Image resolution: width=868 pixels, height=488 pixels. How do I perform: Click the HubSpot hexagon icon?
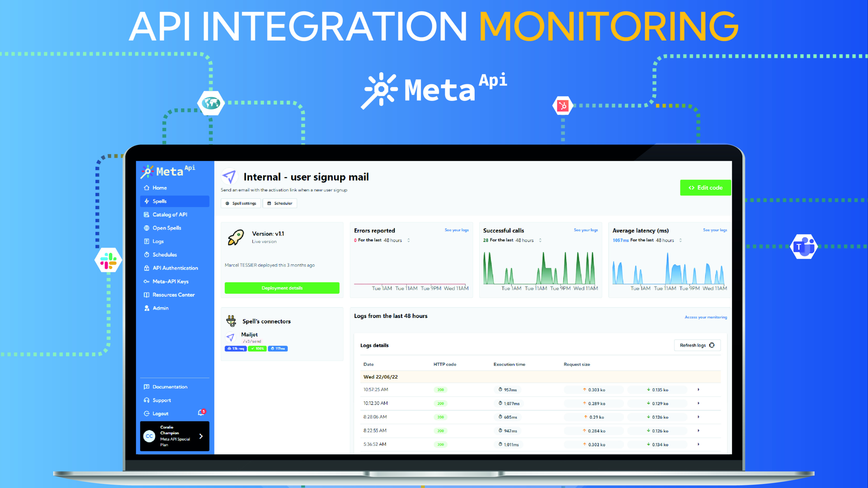pos(562,106)
